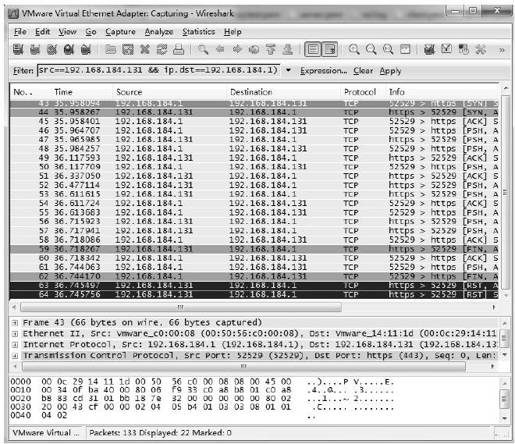Go to a specific packet number icon

[254, 50]
